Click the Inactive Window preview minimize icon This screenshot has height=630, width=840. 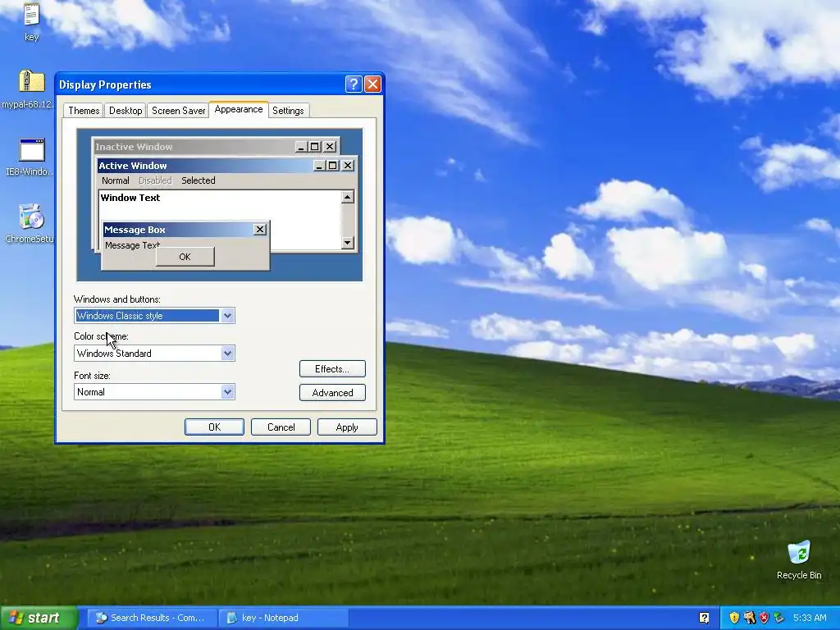tap(302, 146)
